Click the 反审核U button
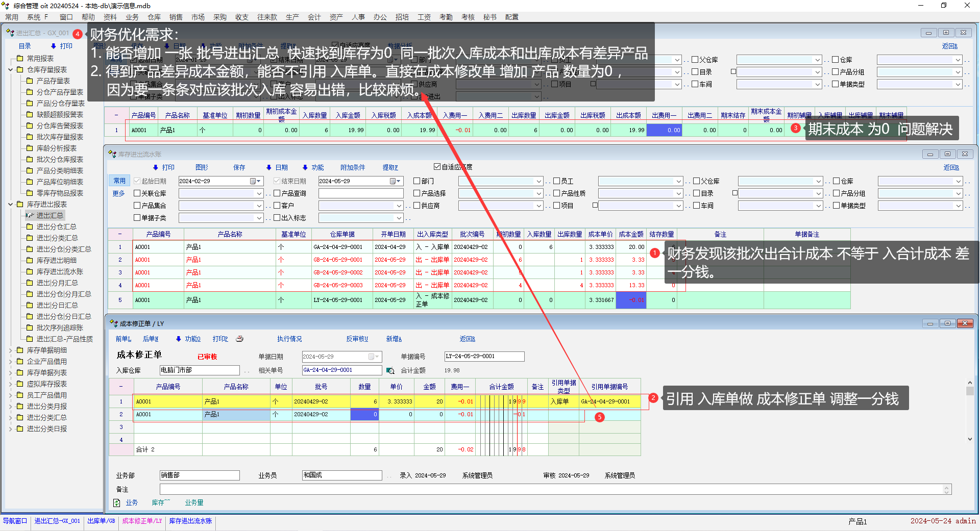Viewport: 980px width, 531px height. click(357, 339)
